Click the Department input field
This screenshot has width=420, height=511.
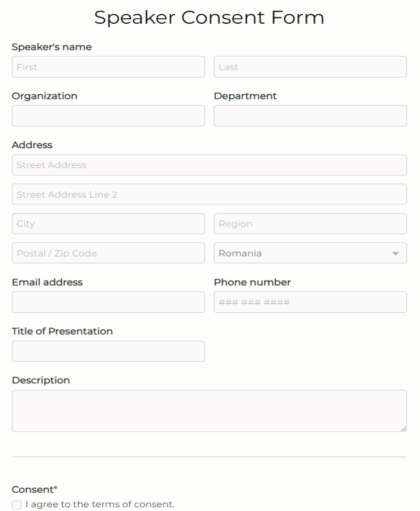pos(310,115)
